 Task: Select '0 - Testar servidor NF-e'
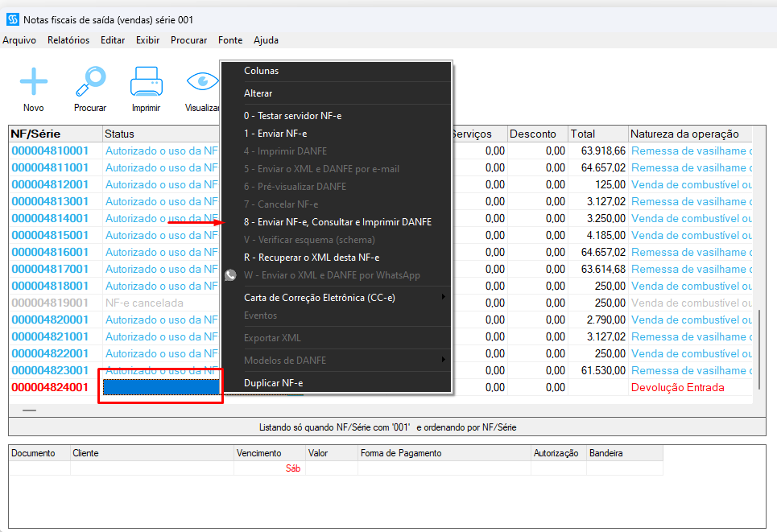click(x=292, y=115)
